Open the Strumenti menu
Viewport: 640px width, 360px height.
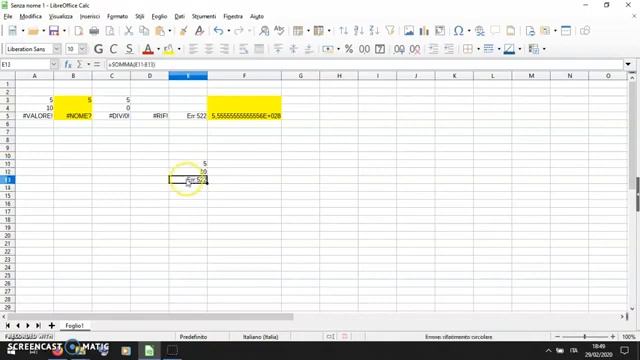coord(204,16)
